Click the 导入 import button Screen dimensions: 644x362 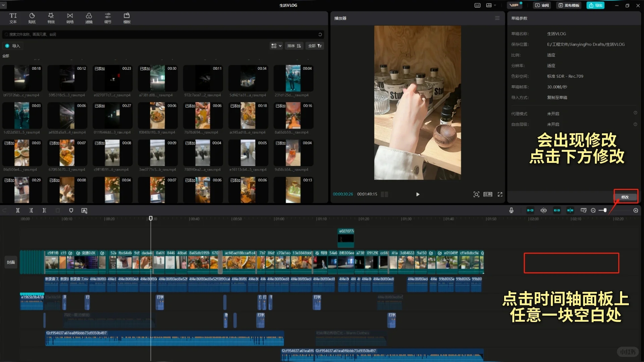tap(13, 46)
